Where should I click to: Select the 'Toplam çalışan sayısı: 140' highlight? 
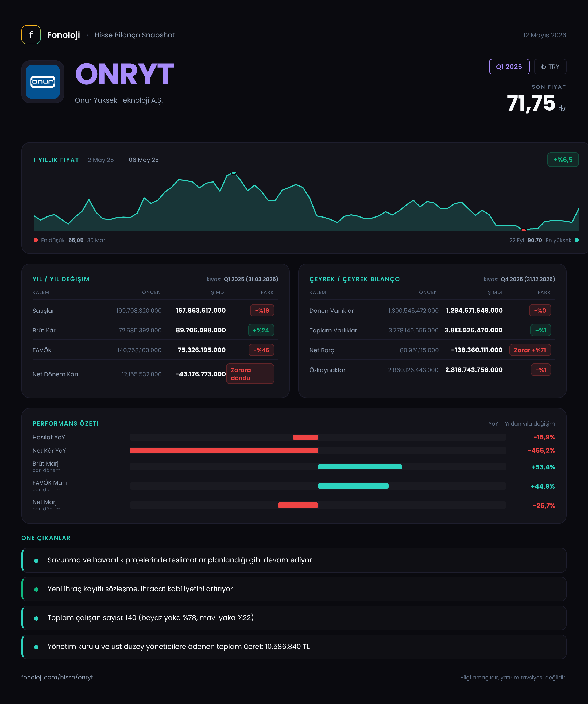tap(294, 618)
